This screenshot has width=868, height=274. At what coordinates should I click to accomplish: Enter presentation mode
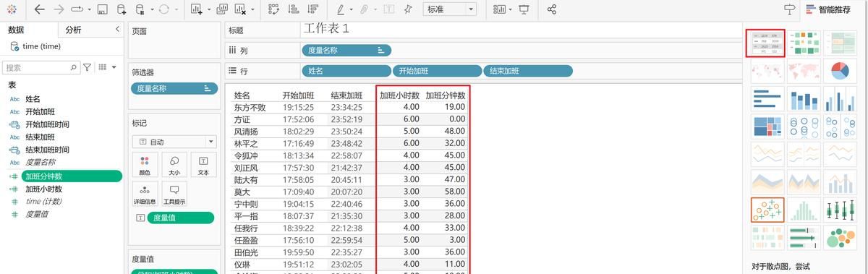pos(524,9)
